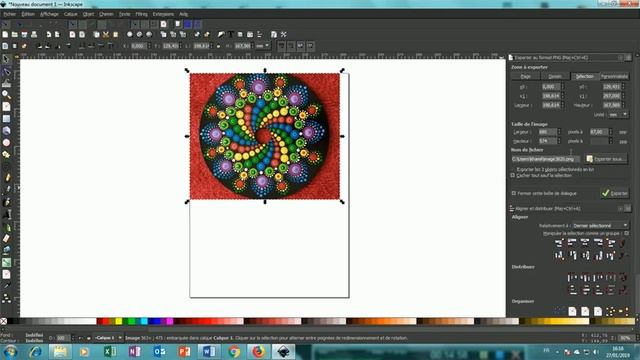Open Excel from the taskbar

tap(110, 351)
